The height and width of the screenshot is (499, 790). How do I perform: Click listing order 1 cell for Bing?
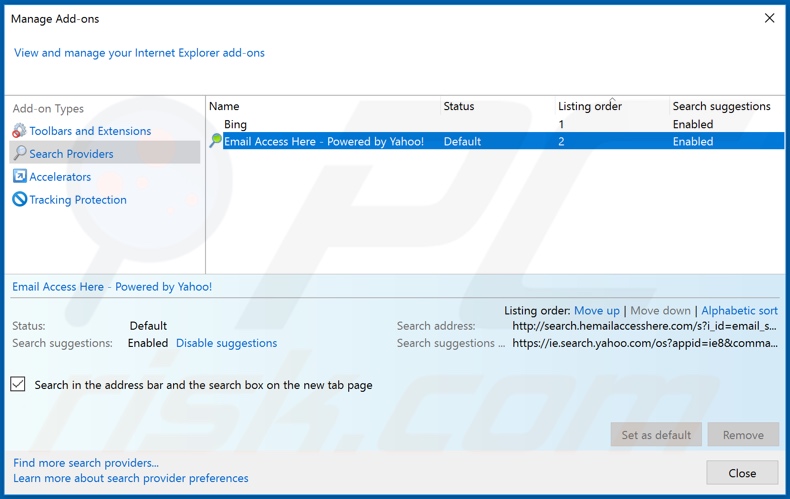(x=561, y=124)
